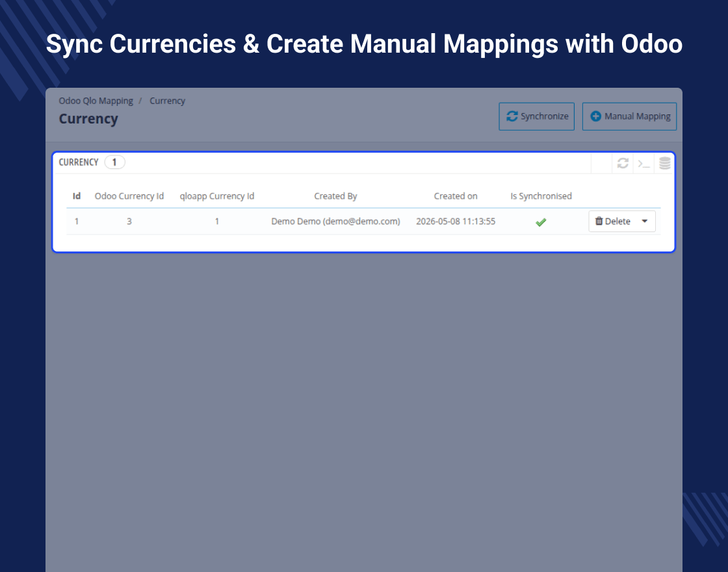Image resolution: width=728 pixels, height=572 pixels.
Task: Click the Is Synchronised column header
Action: [541, 196]
